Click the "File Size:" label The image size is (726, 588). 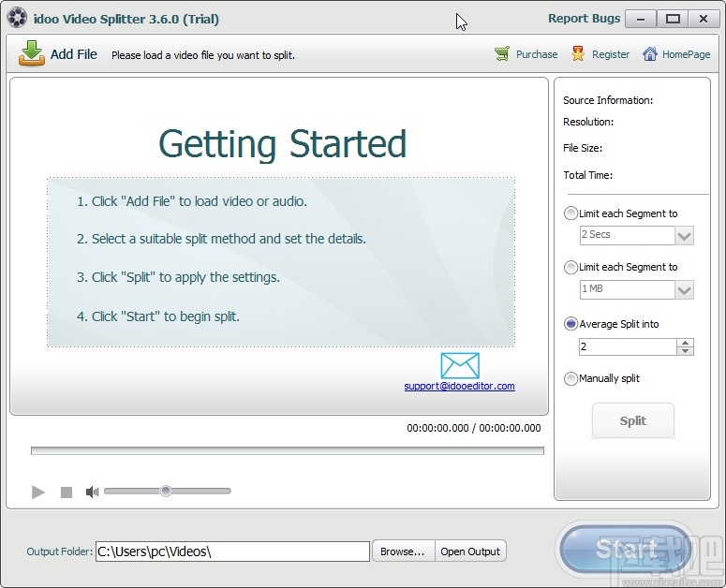(583, 148)
